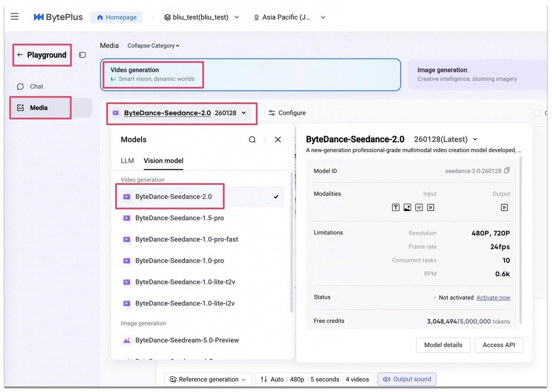Viewport: 552px width, 392px height.
Task: Tick the checkbox right of Configure
Action: (x=537, y=113)
